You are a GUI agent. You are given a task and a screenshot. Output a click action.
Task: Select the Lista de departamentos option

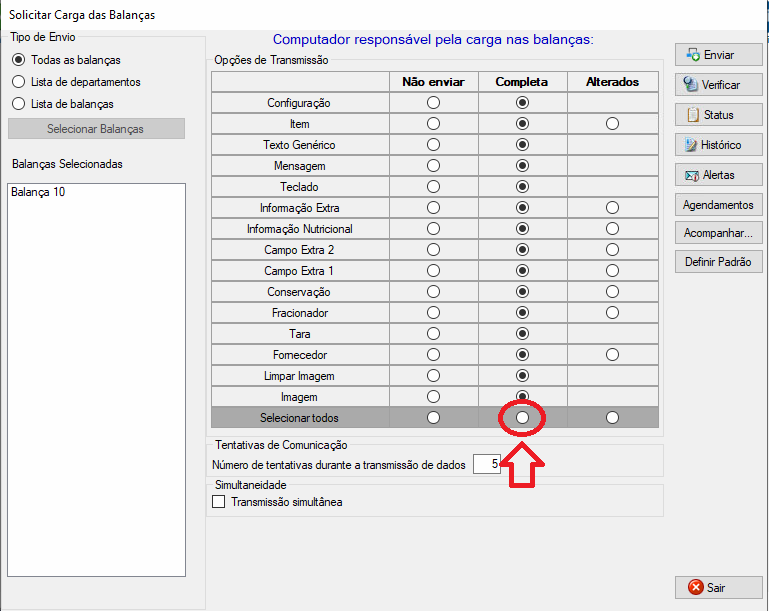pos(18,82)
